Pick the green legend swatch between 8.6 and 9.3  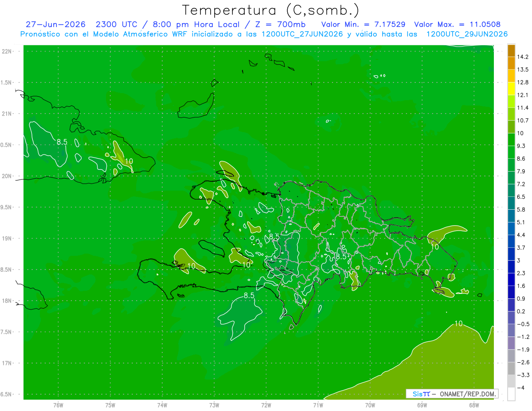511,152
